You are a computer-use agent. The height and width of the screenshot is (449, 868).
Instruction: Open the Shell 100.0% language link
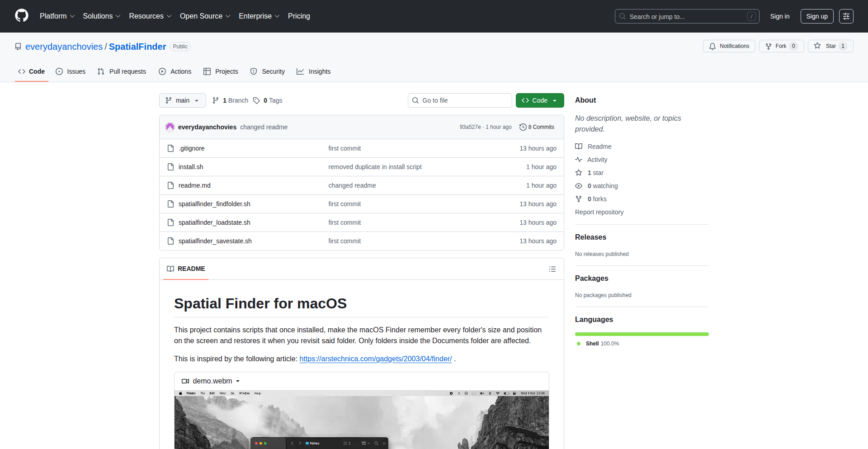point(598,344)
